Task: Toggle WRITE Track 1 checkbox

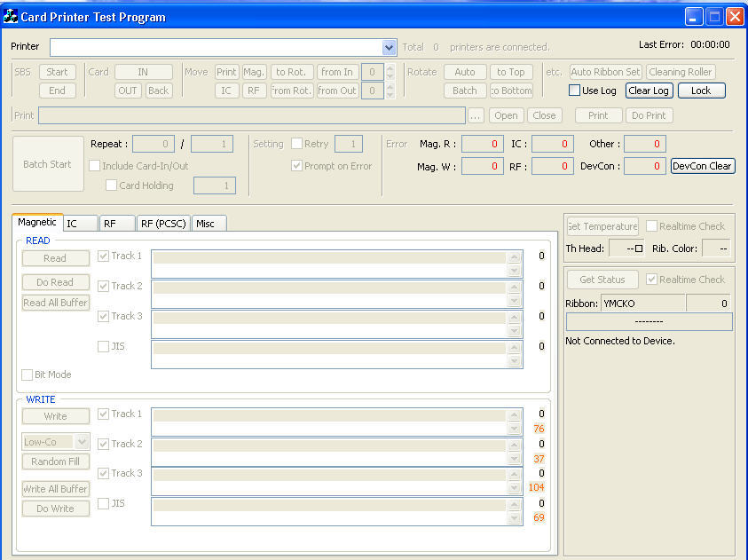Action: (103, 414)
